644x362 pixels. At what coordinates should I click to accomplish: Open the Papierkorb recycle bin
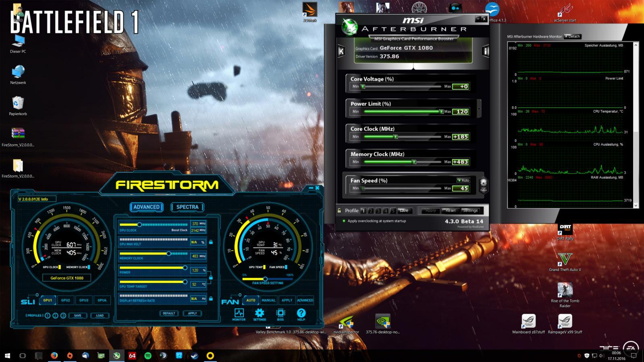(x=18, y=106)
